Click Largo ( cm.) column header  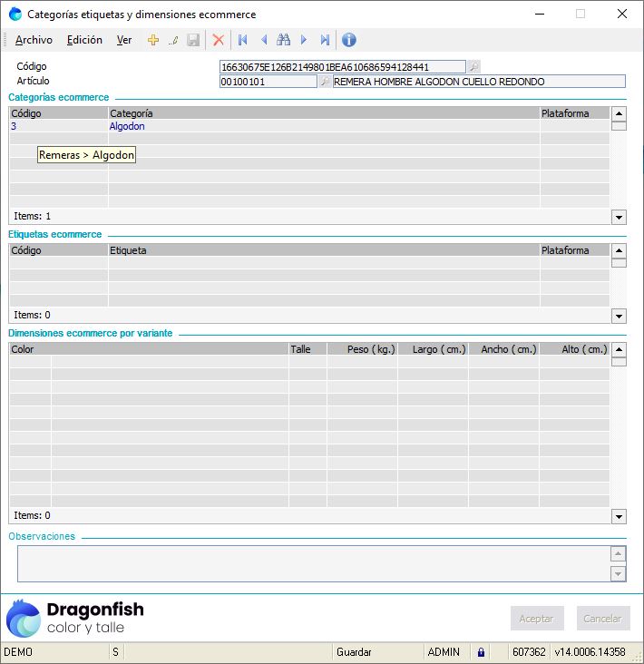point(434,349)
